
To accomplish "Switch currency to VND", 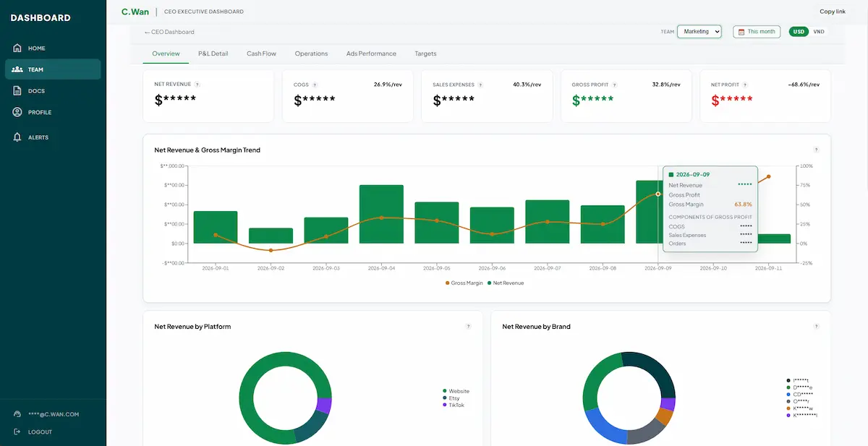I will [818, 32].
